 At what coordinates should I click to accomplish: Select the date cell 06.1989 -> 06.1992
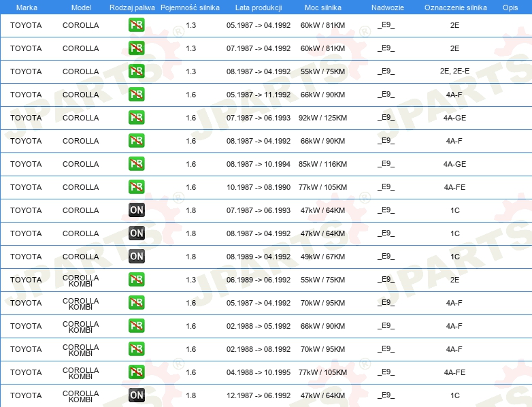(259, 280)
